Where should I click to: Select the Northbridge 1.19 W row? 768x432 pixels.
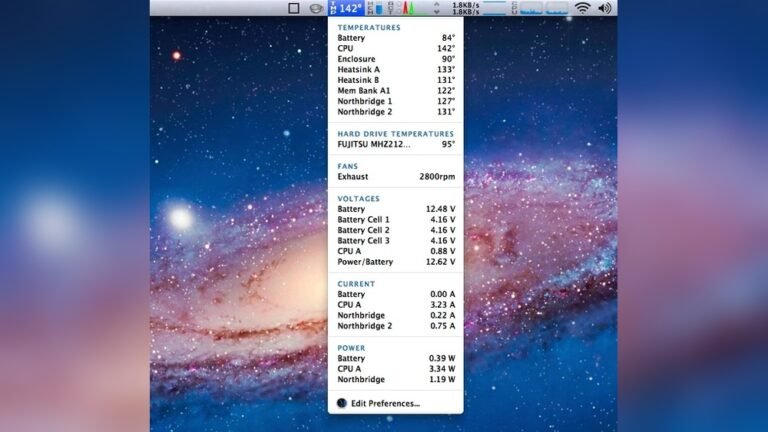396,380
